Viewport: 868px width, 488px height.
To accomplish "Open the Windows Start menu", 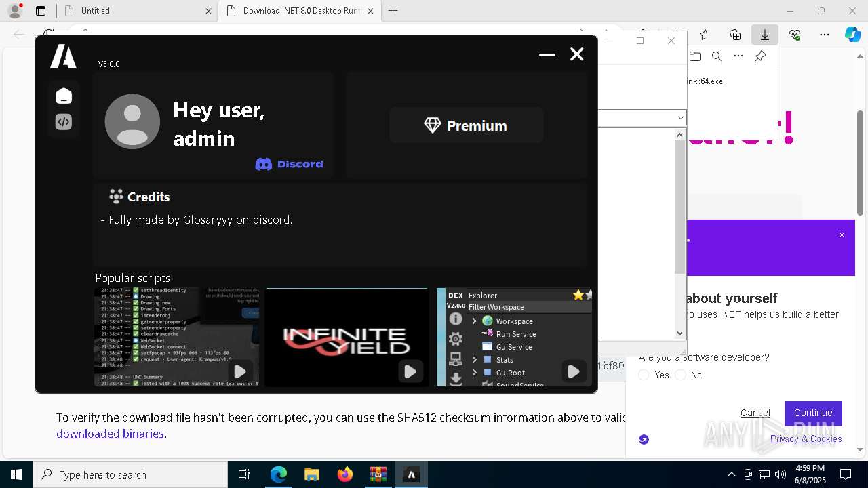I will point(16,474).
